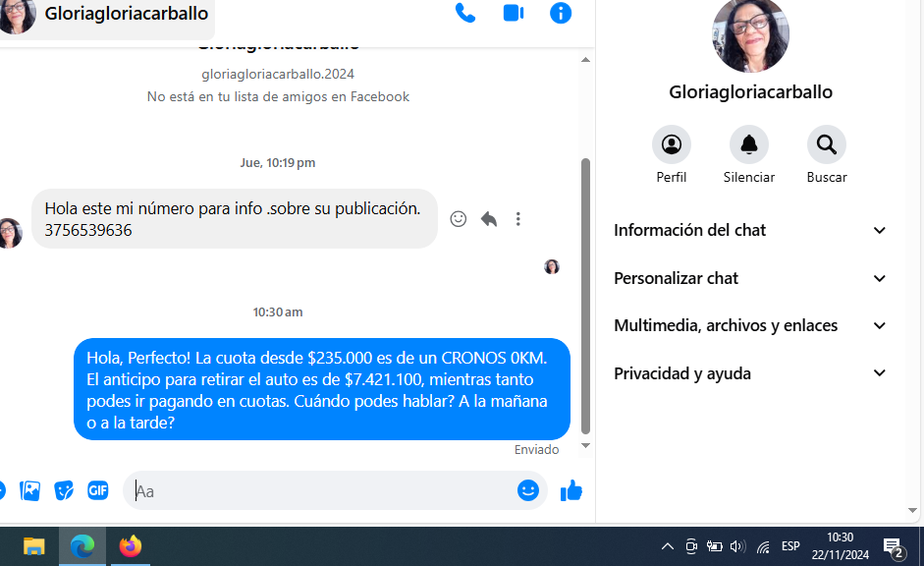Open Perfil of the contact
The width and height of the screenshot is (924, 566).
coord(672,145)
